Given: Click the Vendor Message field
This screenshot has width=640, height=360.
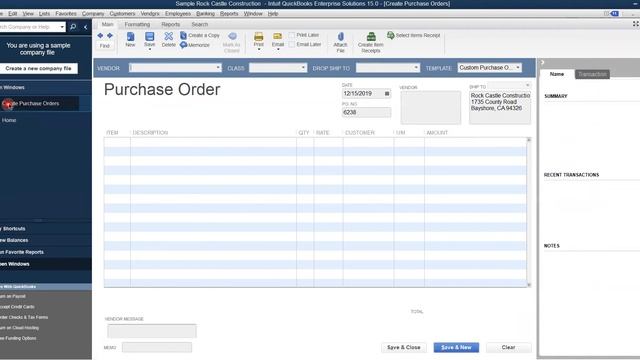Looking at the screenshot, I should 152,331.
